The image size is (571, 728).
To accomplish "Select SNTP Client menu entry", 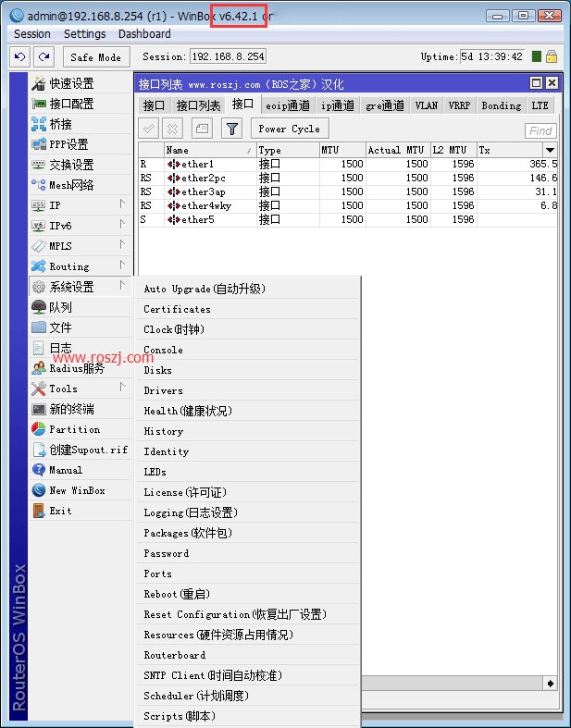I will [x=247, y=675].
